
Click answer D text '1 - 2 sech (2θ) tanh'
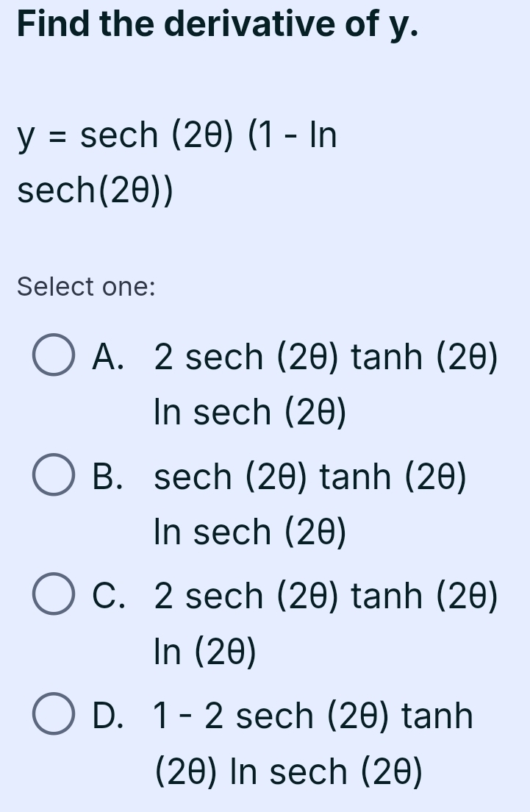(313, 716)
